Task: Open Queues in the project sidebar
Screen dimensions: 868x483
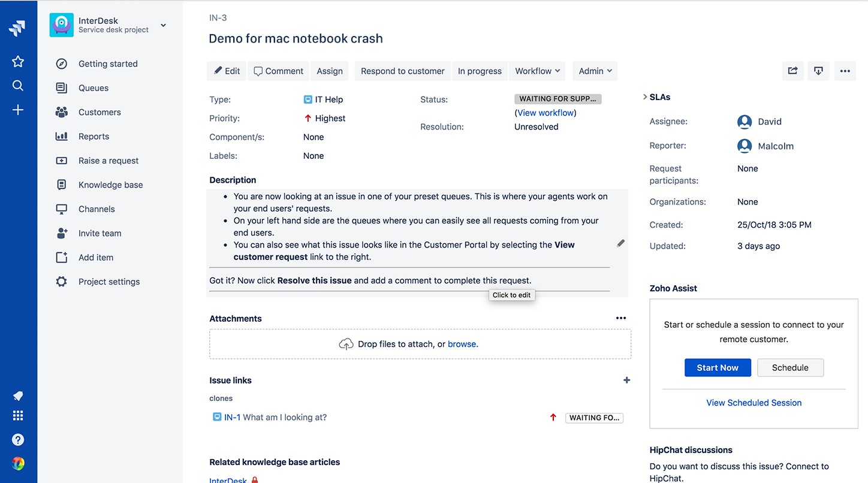Action: (x=94, y=88)
